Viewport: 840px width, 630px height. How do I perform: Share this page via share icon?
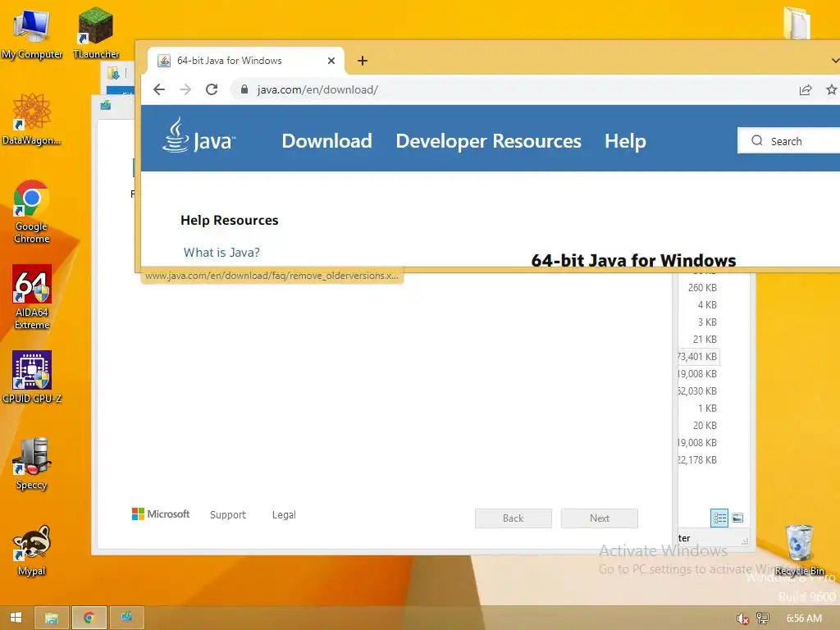coord(806,89)
